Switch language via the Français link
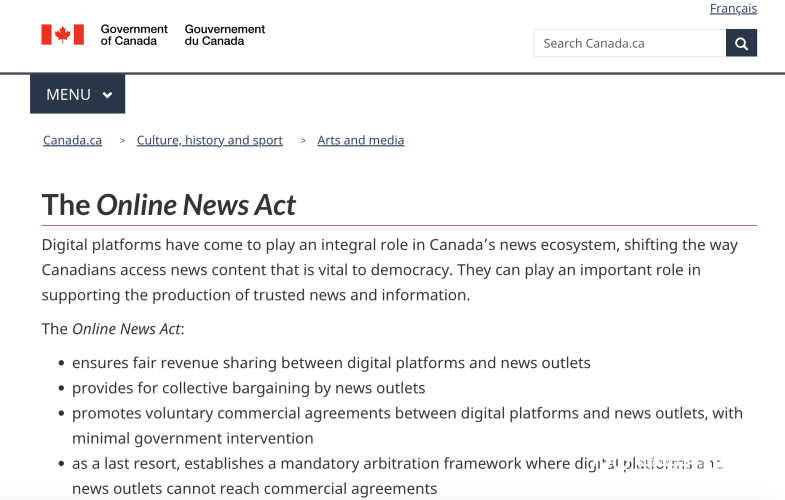785x500 pixels. (733, 9)
